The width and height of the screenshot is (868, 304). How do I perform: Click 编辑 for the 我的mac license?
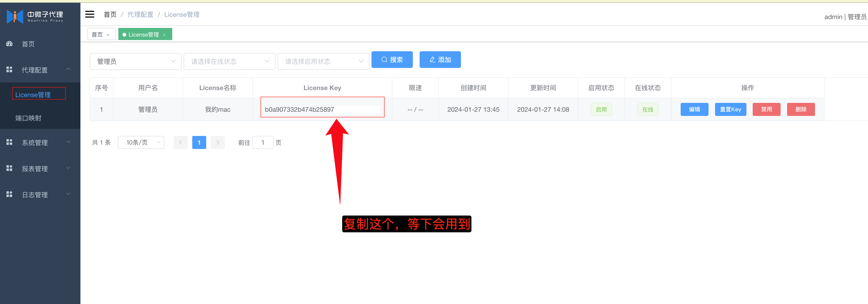pyautogui.click(x=694, y=109)
